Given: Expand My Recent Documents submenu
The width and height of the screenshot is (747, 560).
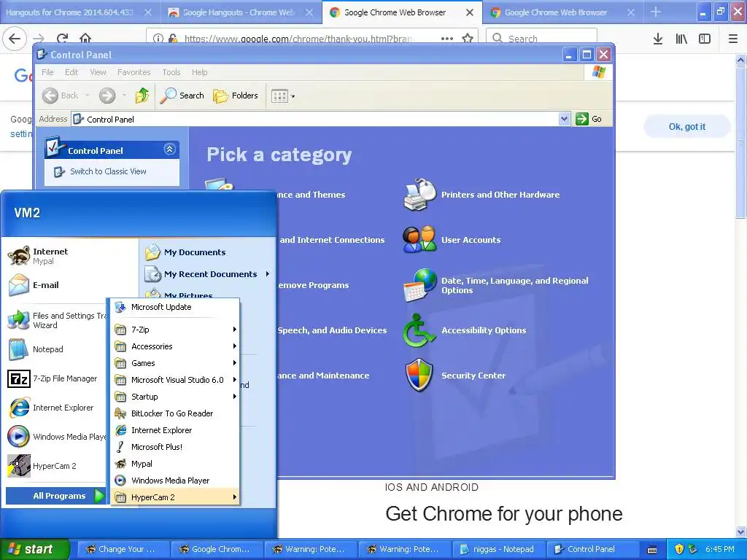Looking at the screenshot, I should point(208,274).
